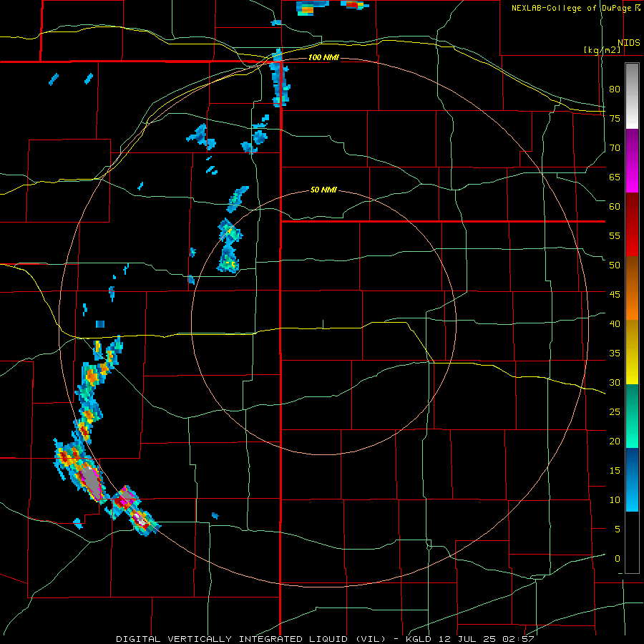Select the 100 NMI range ring label
Viewport: 644px width, 644px height.
[x=323, y=57]
